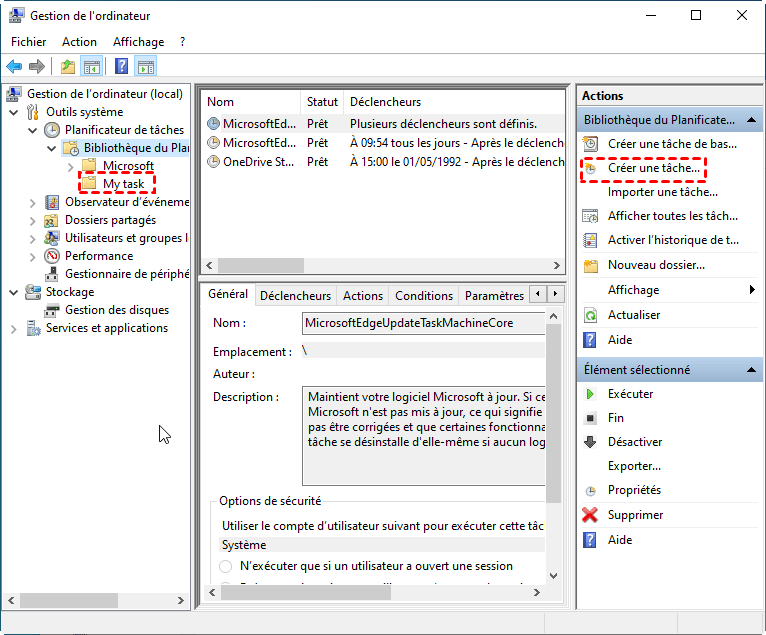Toggle the console tree pane toolbar icon
766x635 pixels.
[92, 66]
